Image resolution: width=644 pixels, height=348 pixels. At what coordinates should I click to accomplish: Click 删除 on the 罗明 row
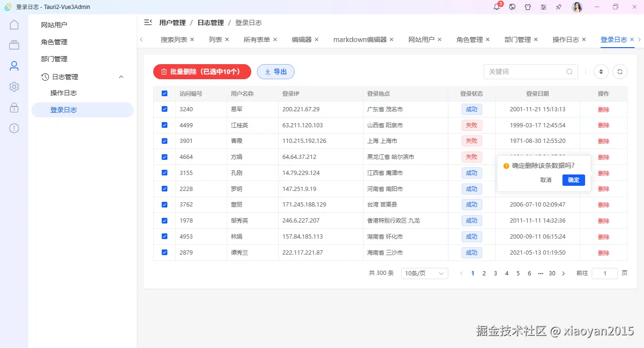603,189
